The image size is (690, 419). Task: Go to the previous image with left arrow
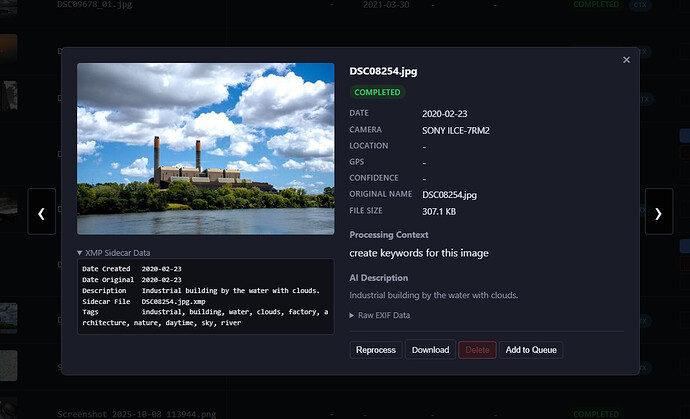click(x=41, y=212)
